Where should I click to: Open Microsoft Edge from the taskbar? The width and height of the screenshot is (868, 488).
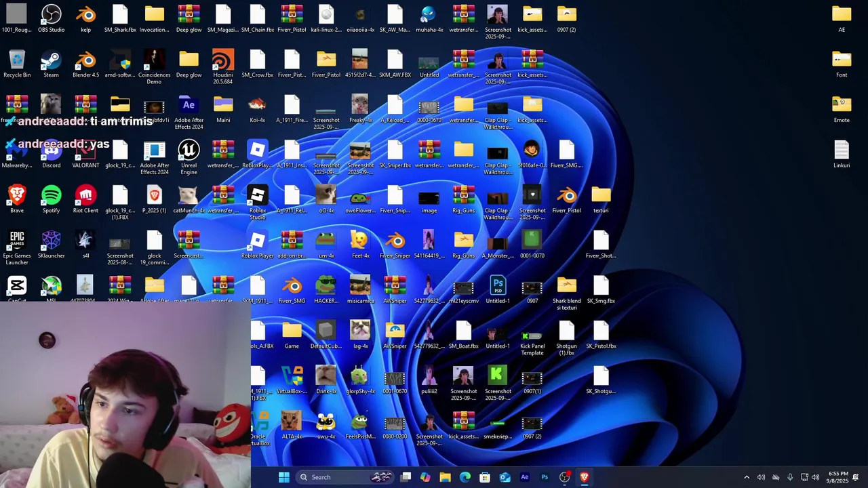click(x=465, y=477)
